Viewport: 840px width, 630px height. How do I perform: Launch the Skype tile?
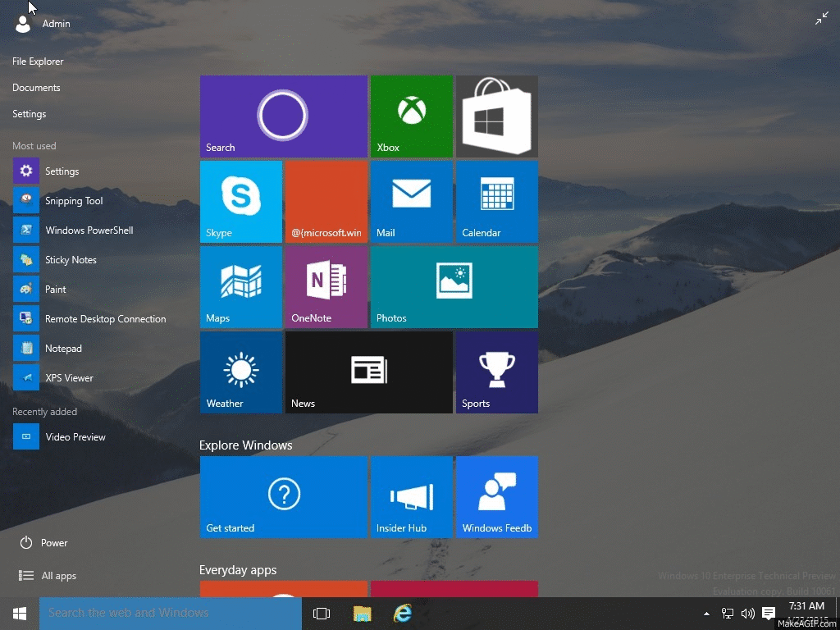tap(240, 202)
